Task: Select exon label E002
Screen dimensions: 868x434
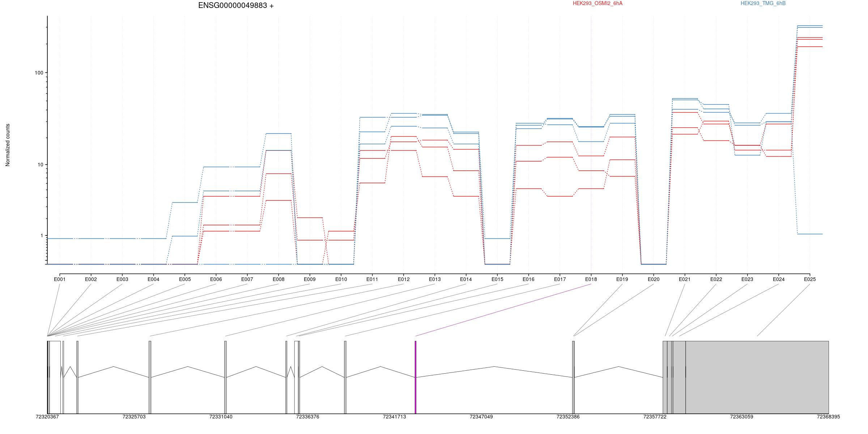Action: point(91,279)
